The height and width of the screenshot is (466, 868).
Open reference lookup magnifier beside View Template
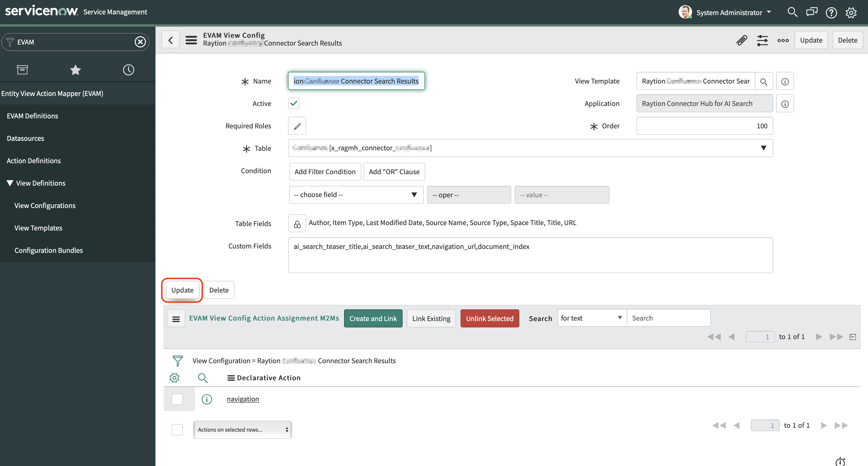764,81
